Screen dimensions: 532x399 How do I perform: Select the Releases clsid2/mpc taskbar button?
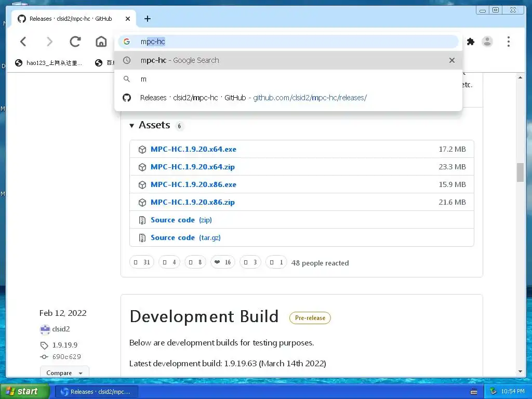(x=97, y=392)
